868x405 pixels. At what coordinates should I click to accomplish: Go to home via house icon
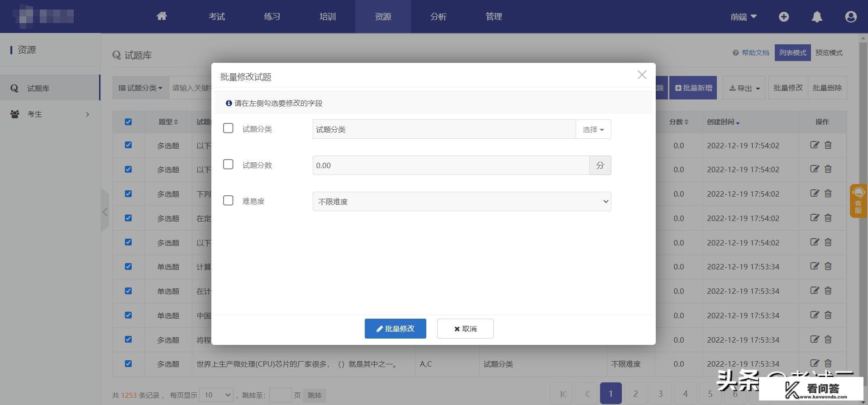point(162,16)
